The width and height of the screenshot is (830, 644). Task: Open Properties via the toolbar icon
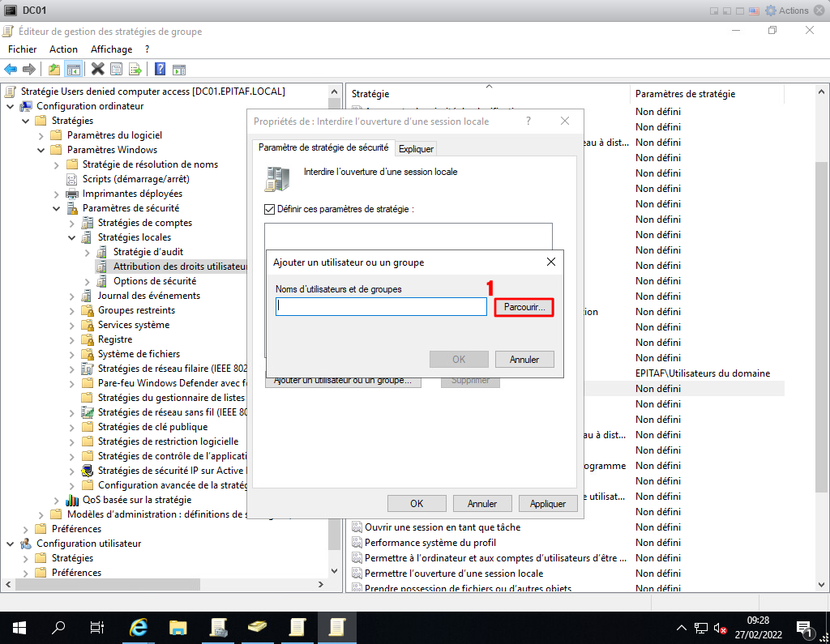116,69
